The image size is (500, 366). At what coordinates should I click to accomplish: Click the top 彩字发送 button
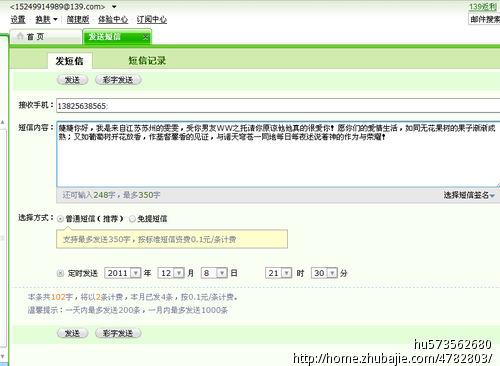pyautogui.click(x=118, y=80)
